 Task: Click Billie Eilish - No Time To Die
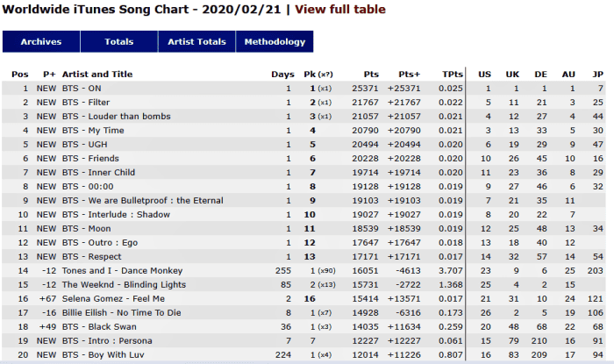(122, 313)
